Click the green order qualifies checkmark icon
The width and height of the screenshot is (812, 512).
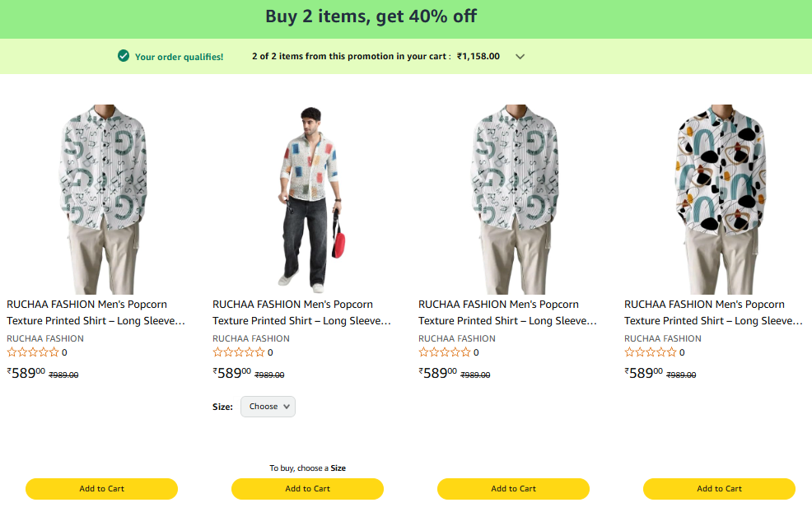[124, 56]
